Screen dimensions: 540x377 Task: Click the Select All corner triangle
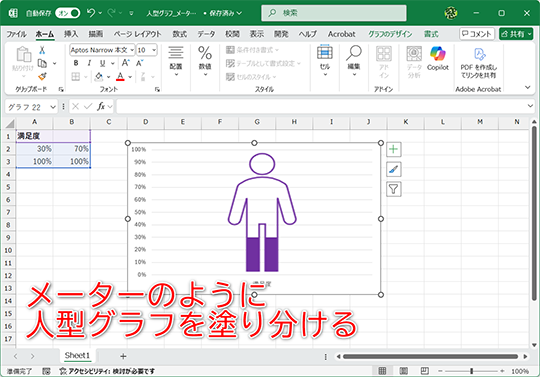[10, 123]
